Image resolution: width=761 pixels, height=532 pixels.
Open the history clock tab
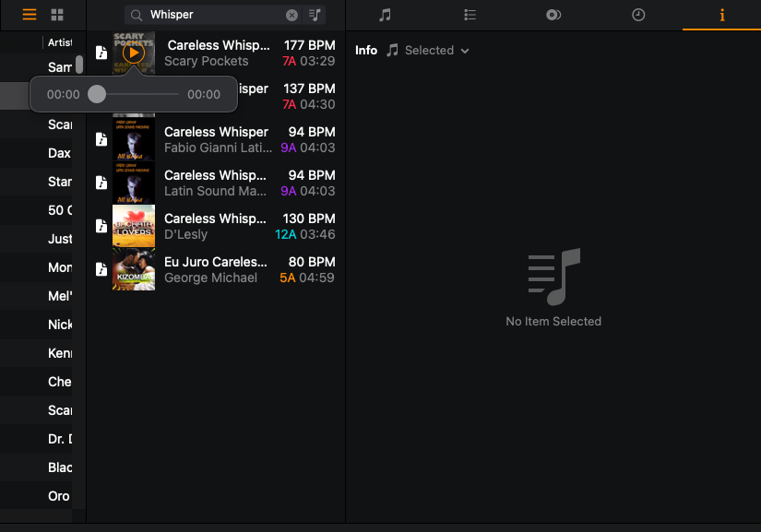pyautogui.click(x=637, y=15)
